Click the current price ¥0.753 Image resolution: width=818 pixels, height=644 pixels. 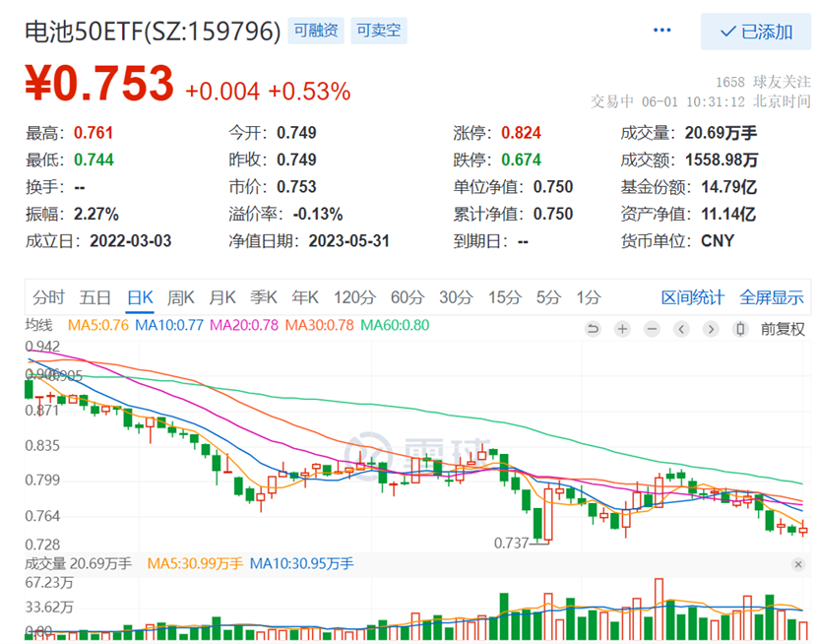(99, 84)
